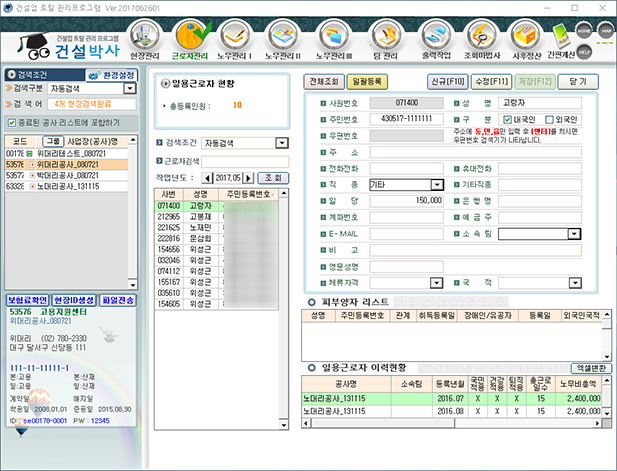Click in the 검색어 input field
The height and width of the screenshot is (471, 617).
92,104
